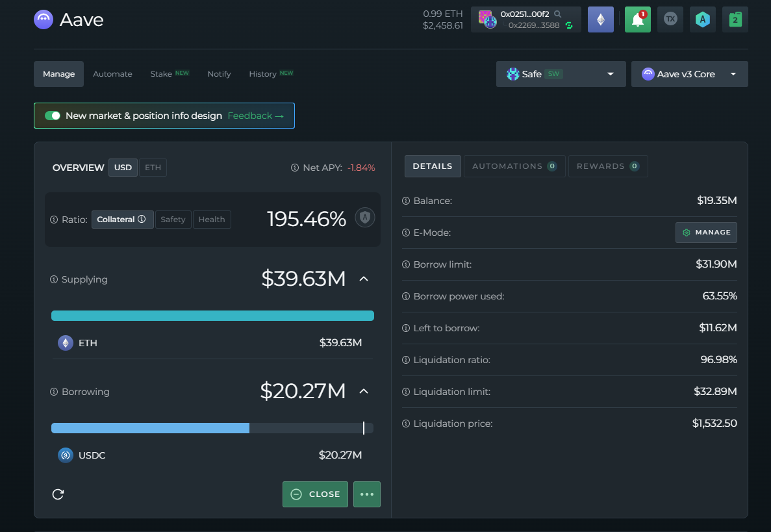Image resolution: width=771 pixels, height=532 pixels.
Task: Collapse the Borrowing section chevron
Action: coord(364,392)
